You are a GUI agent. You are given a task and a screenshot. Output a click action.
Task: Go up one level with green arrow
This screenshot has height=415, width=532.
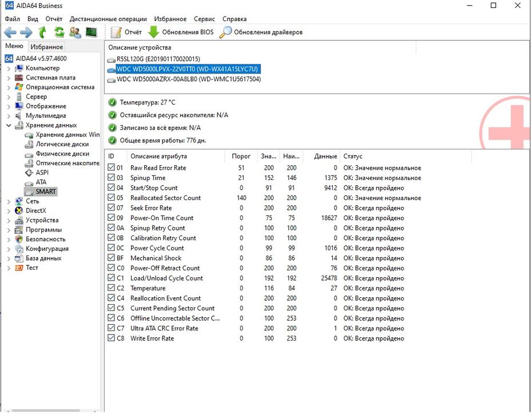coord(42,33)
